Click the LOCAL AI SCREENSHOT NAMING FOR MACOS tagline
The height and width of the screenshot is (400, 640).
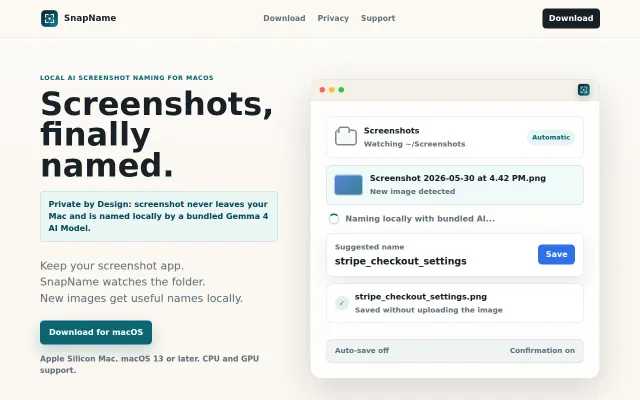tap(127, 78)
